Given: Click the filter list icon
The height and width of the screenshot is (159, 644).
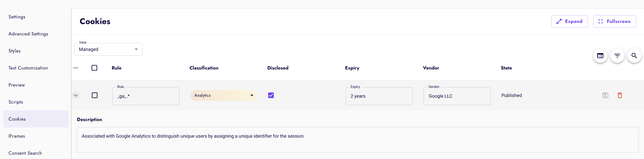Looking at the screenshot, I should 617,56.
